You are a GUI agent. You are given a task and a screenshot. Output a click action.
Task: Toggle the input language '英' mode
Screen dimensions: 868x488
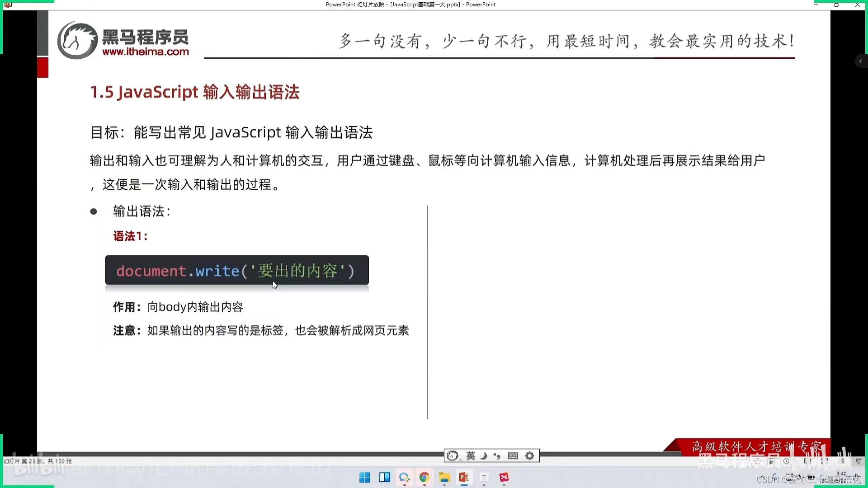tap(471, 456)
